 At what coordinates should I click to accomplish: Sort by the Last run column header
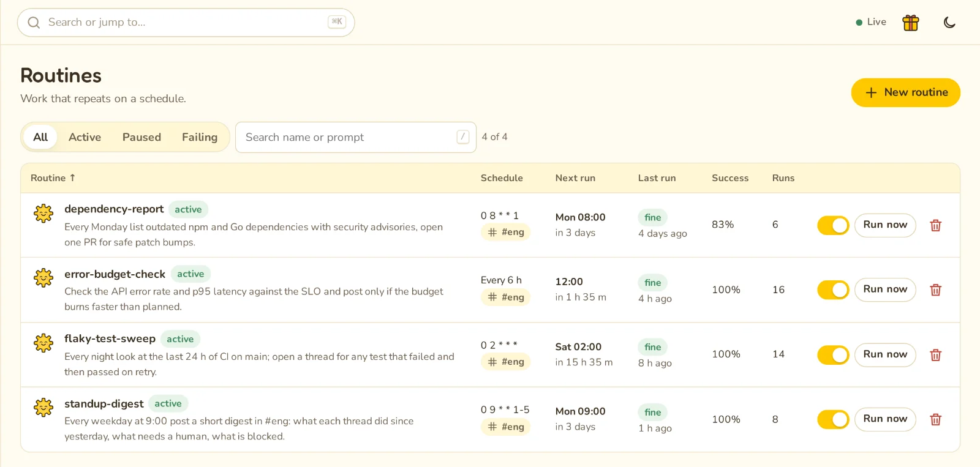pyautogui.click(x=657, y=178)
